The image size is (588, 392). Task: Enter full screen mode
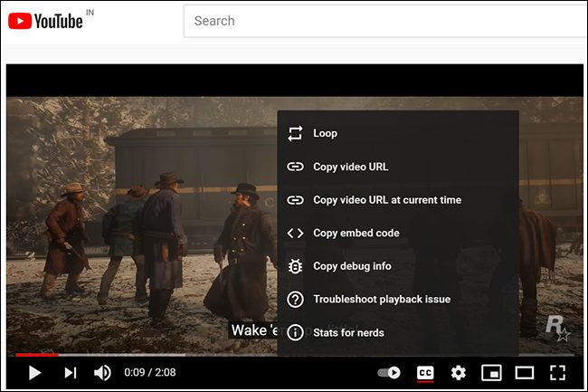[x=557, y=373]
